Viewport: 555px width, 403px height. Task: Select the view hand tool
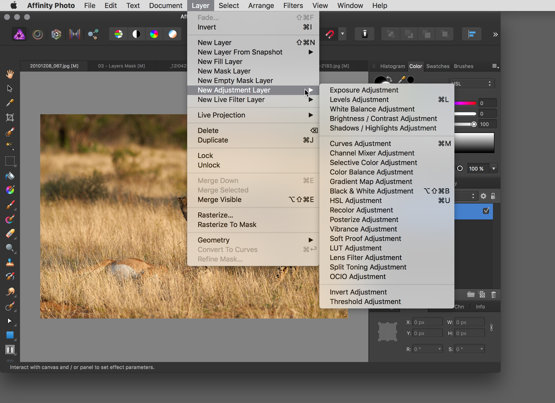tap(10, 74)
